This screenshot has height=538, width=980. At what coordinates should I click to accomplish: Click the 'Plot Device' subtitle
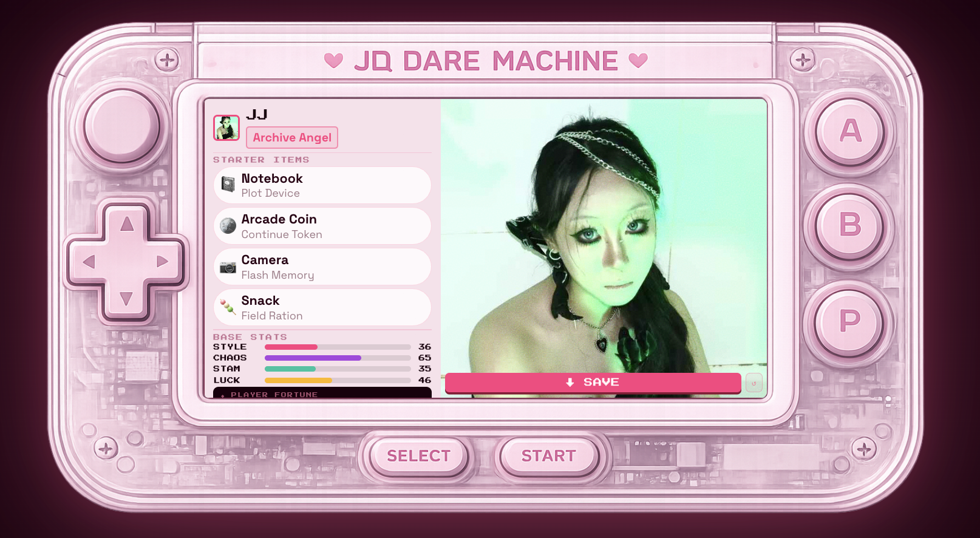(270, 193)
